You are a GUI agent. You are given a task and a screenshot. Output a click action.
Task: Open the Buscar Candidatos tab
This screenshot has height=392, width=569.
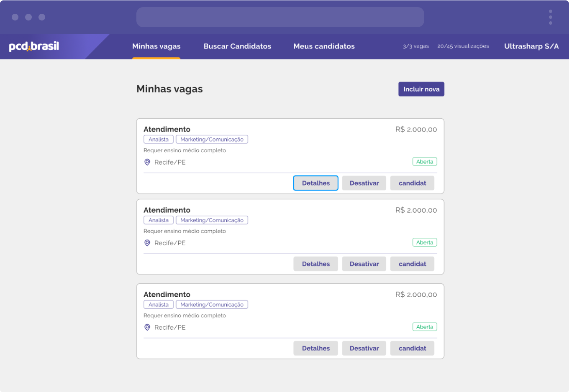point(237,46)
